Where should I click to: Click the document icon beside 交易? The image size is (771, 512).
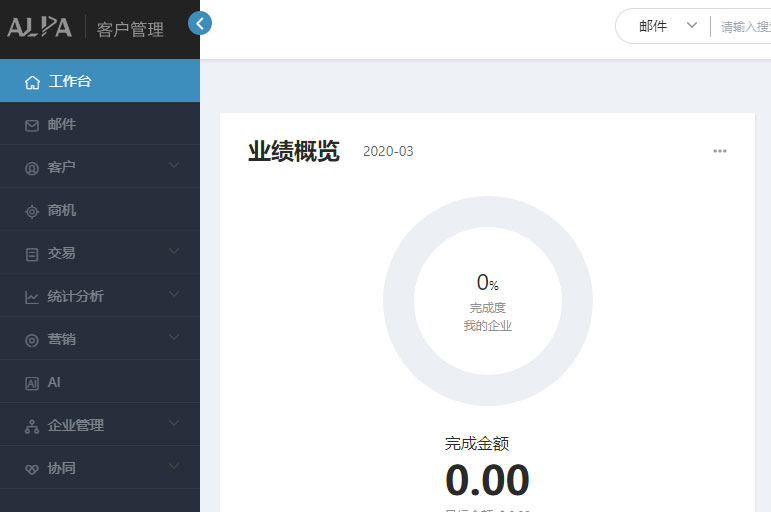32,254
